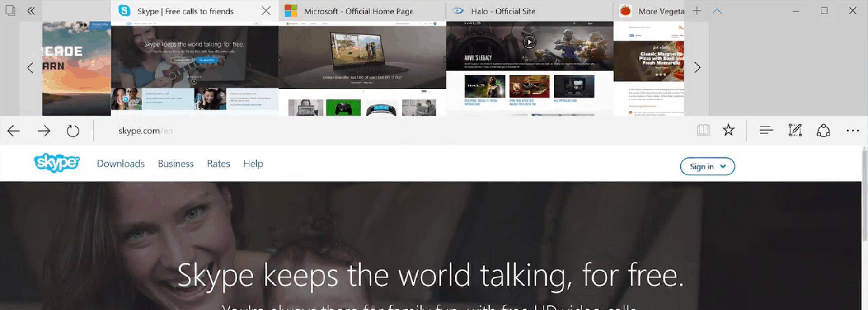This screenshot has height=310, width=868.
Task: Open the More actions ellipsis menu
Action: tap(853, 131)
